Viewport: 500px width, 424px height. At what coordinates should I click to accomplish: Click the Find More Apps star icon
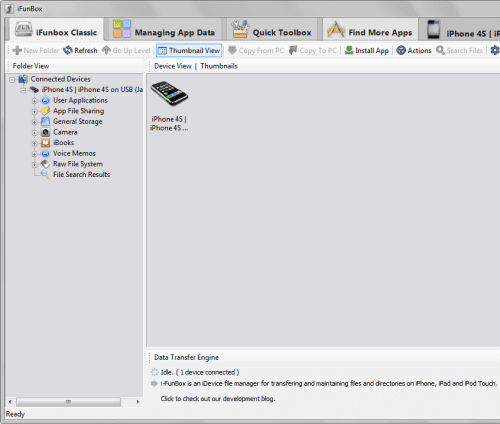(336, 29)
